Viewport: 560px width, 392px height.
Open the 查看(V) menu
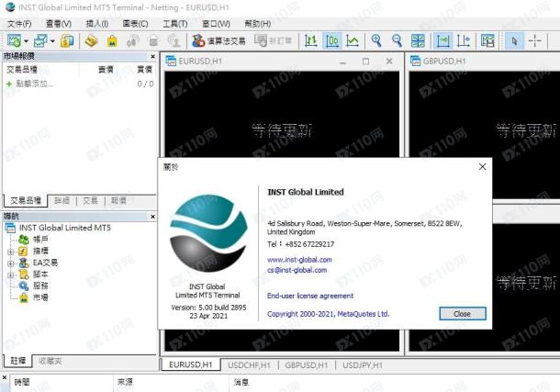(59, 24)
